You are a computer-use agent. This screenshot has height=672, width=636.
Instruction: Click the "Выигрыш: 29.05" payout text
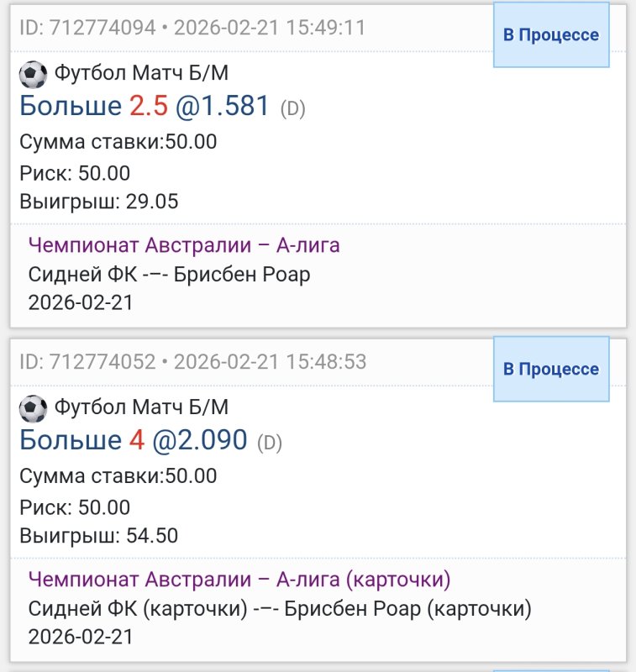pos(99,202)
